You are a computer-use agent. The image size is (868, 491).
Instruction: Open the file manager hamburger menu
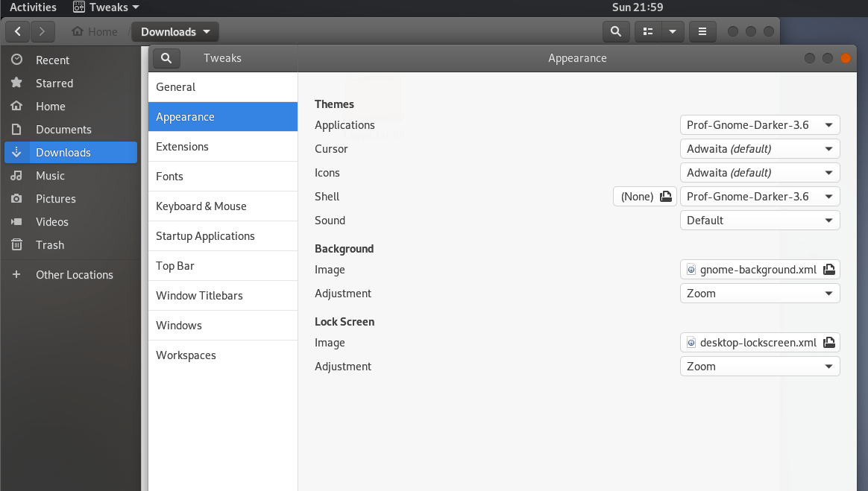(702, 31)
